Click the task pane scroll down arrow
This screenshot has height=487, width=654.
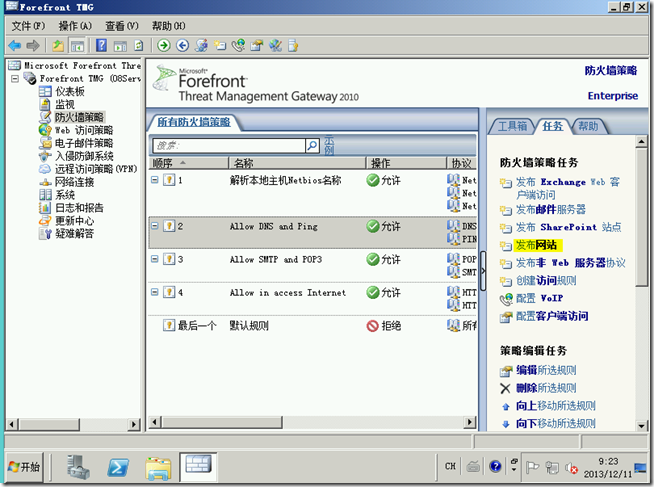[641, 426]
